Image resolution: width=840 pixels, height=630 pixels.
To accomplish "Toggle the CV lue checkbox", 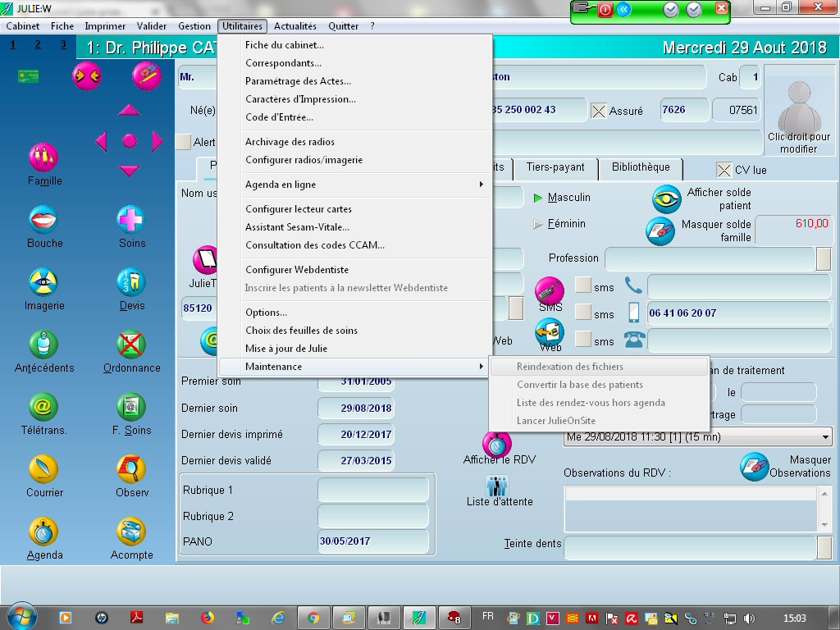I will coord(724,170).
